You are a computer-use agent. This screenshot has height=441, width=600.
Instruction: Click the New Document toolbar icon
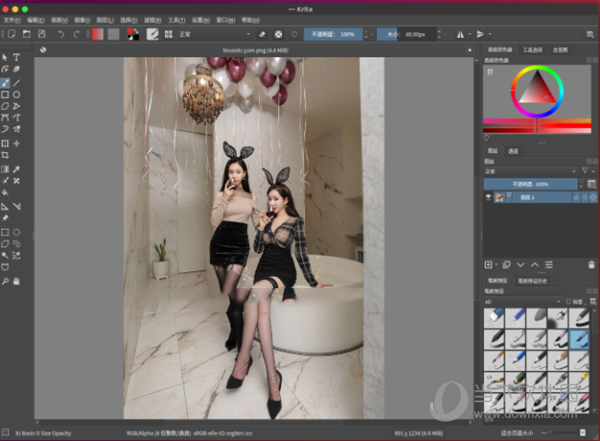(x=11, y=34)
